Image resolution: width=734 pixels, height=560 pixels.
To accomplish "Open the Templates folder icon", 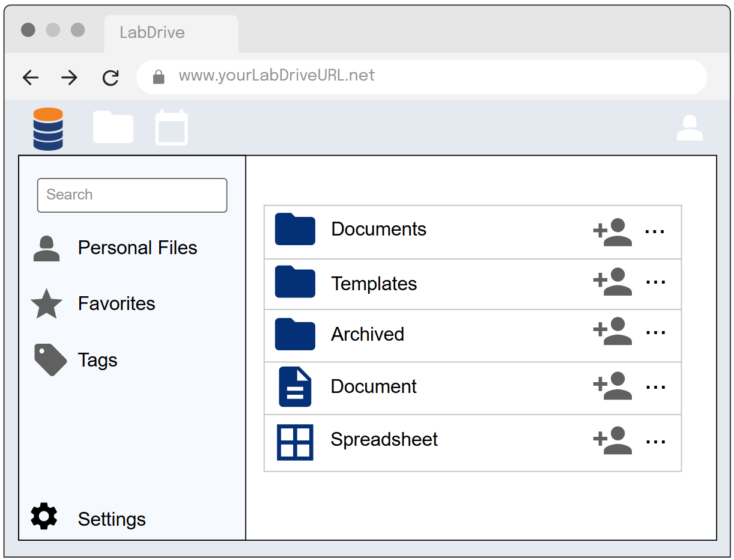I will coord(295,282).
